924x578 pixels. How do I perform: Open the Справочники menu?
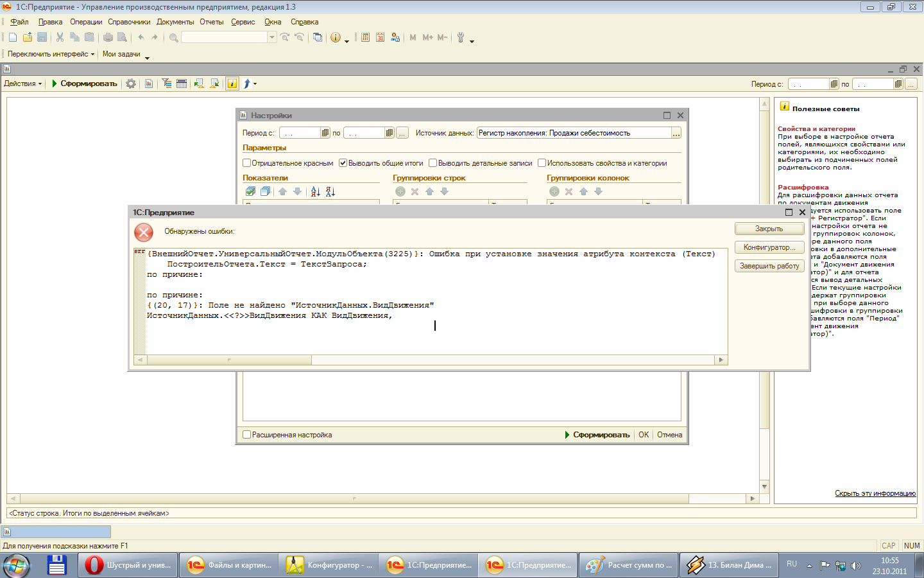pos(129,22)
